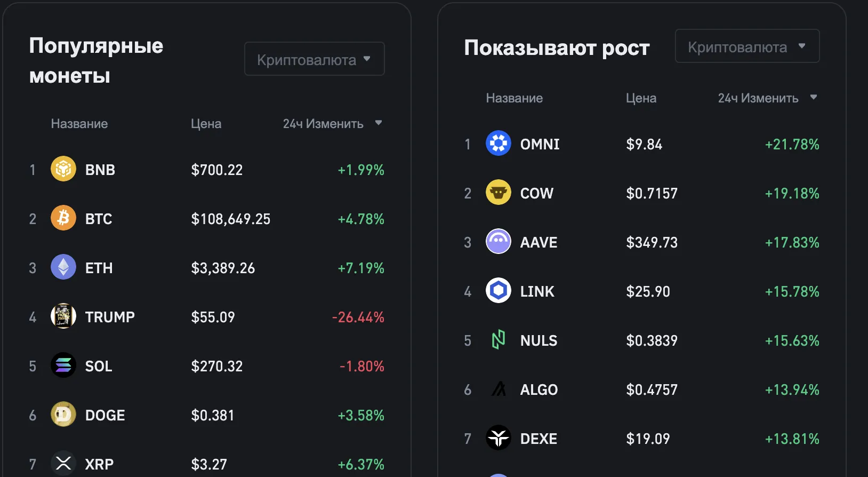Click the ALGO price $0.4757
Screen dimensions: 868x477
pyautogui.click(x=652, y=389)
